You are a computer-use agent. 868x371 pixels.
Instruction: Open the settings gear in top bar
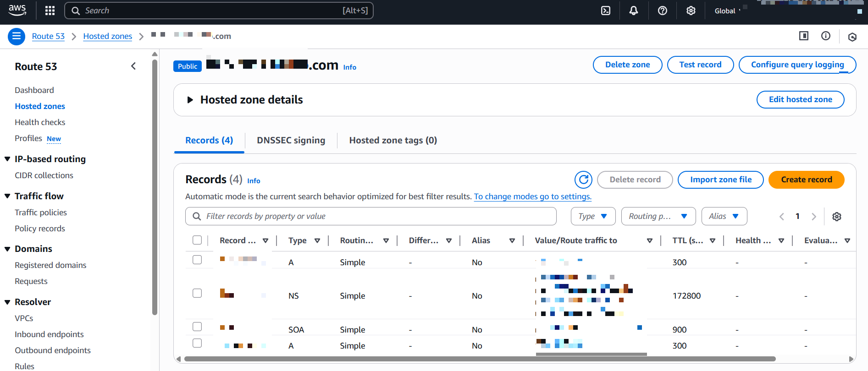(x=691, y=11)
